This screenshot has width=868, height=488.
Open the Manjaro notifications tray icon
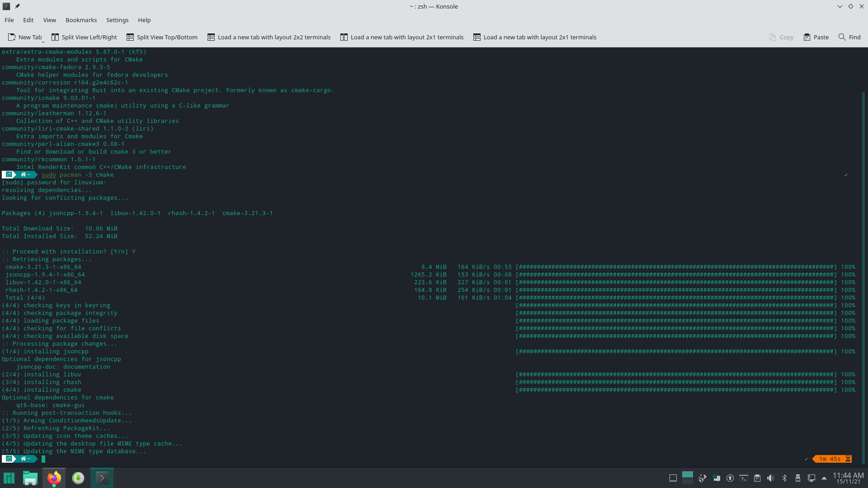pos(716,478)
